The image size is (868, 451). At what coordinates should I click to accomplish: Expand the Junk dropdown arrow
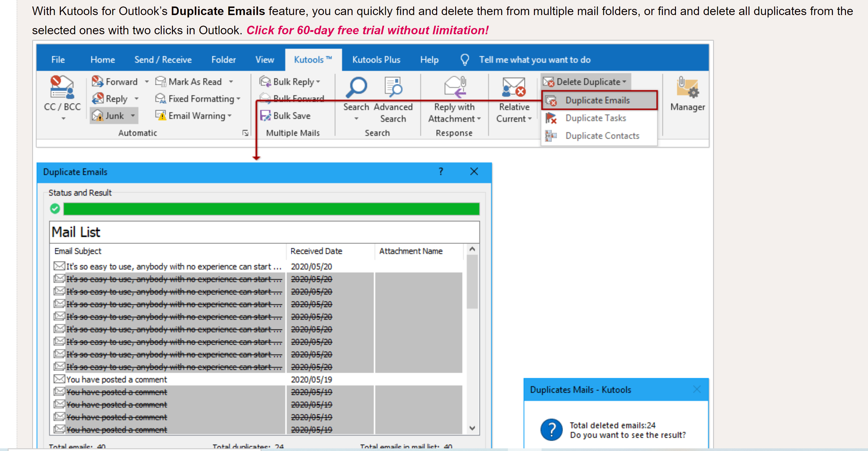[x=133, y=116]
